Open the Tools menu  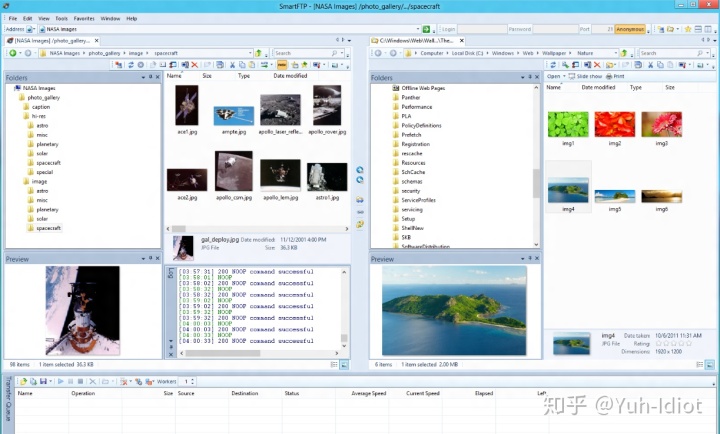coord(62,18)
